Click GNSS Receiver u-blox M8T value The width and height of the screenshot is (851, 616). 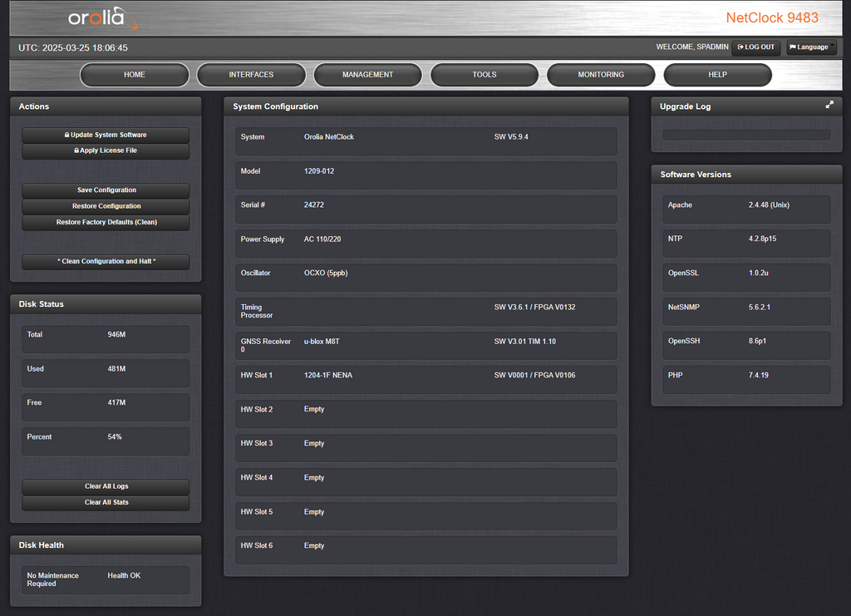pyautogui.click(x=322, y=342)
